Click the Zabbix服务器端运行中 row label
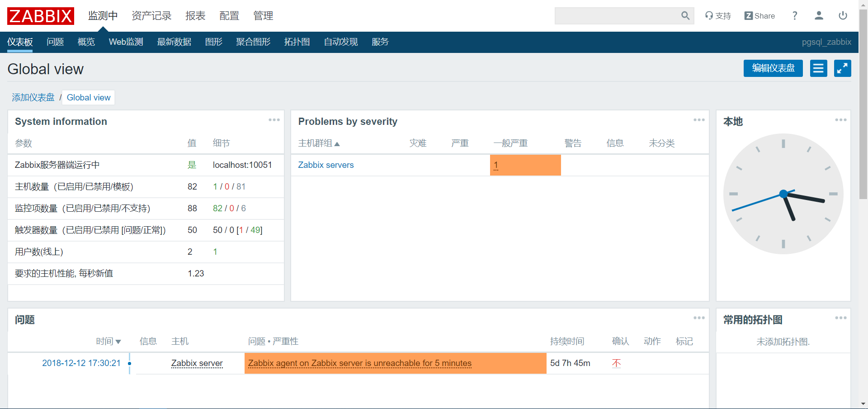The height and width of the screenshot is (409, 868). (57, 165)
